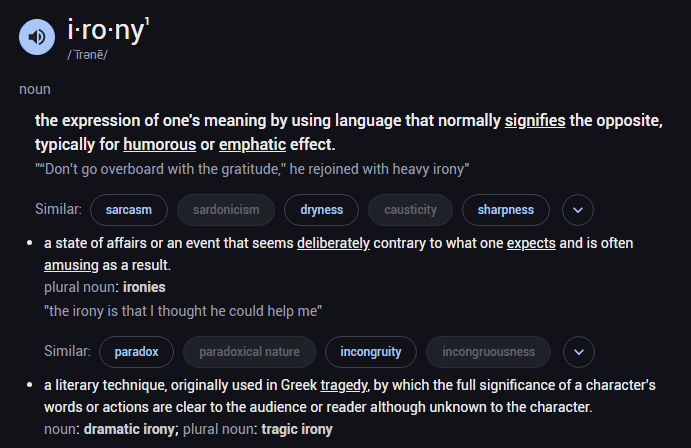
Task: Follow the emphatic definition link
Action: tap(253, 144)
